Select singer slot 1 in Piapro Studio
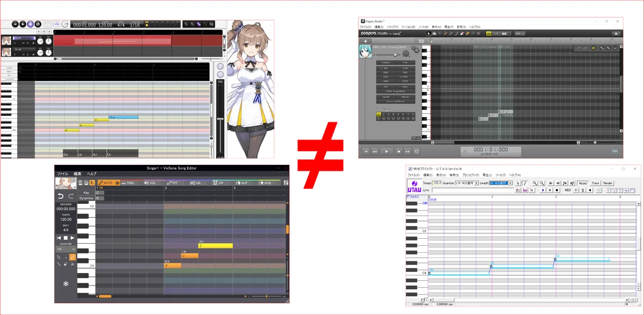The width and height of the screenshot is (644, 315). (378, 114)
